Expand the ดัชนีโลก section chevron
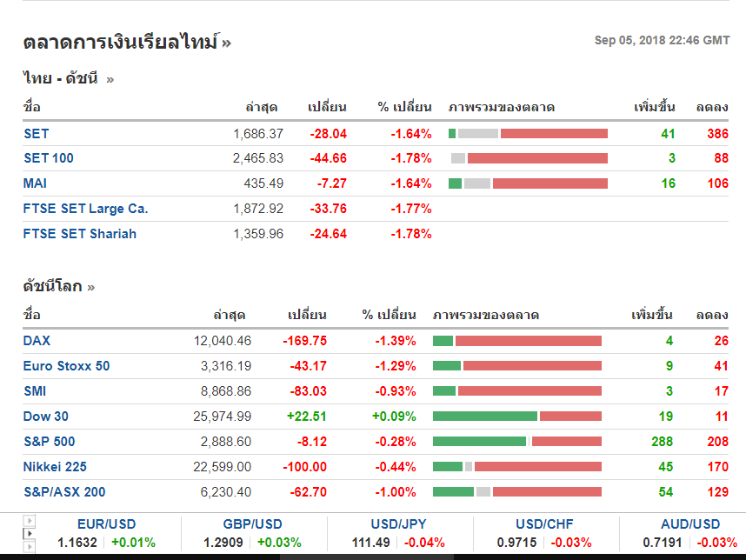 (91, 286)
